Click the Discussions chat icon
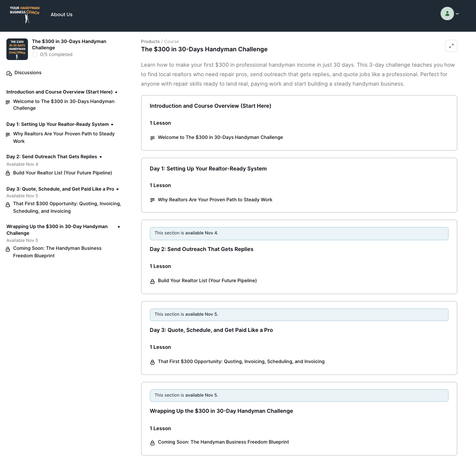 9,73
